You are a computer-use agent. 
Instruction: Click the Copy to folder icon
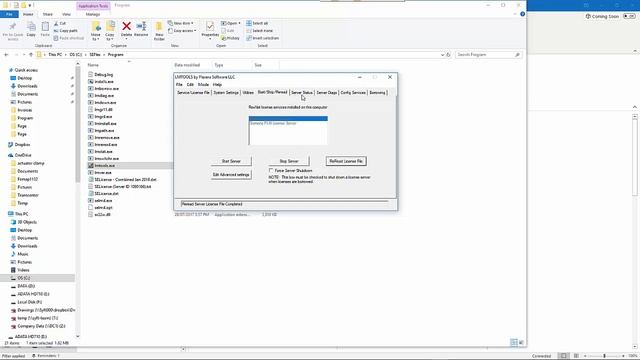[110, 27]
